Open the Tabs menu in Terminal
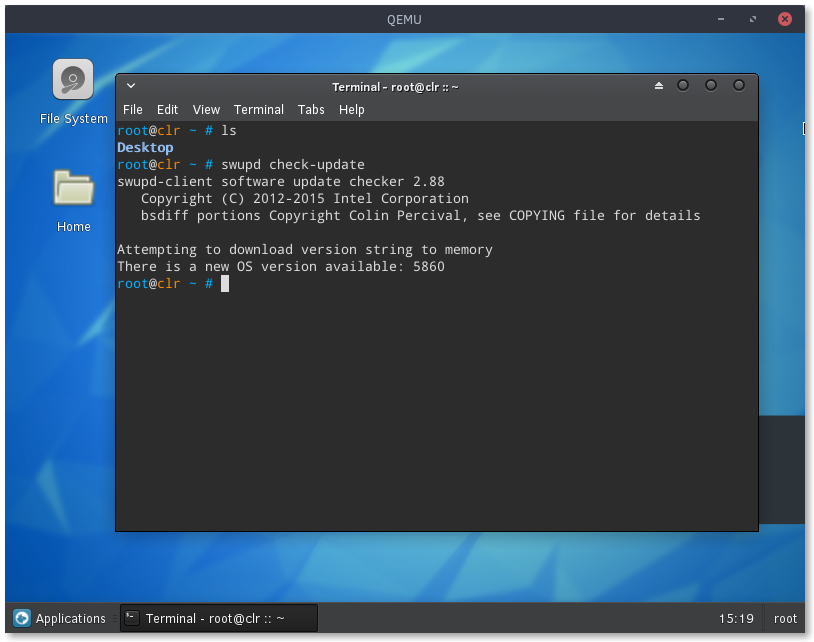 click(311, 110)
